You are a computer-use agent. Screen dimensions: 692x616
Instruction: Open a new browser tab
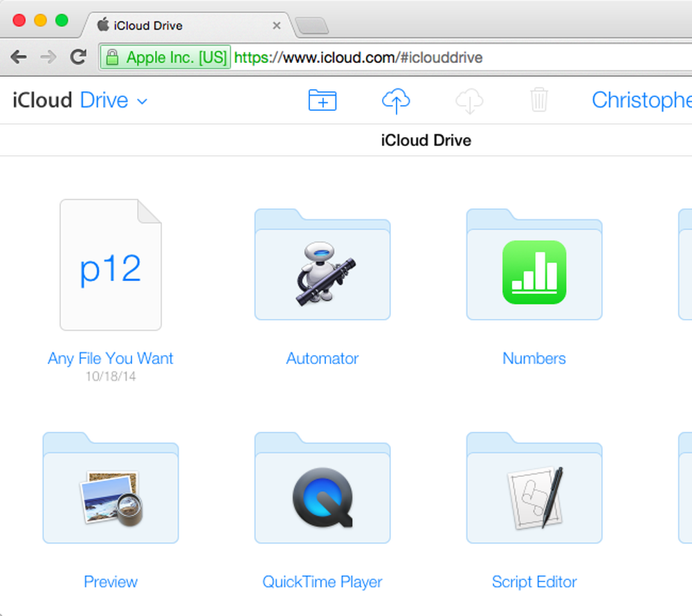click(x=311, y=26)
